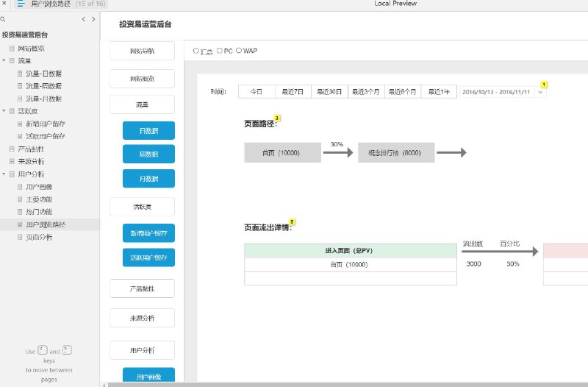Switch to the 最近6个月 time tab

click(402, 92)
